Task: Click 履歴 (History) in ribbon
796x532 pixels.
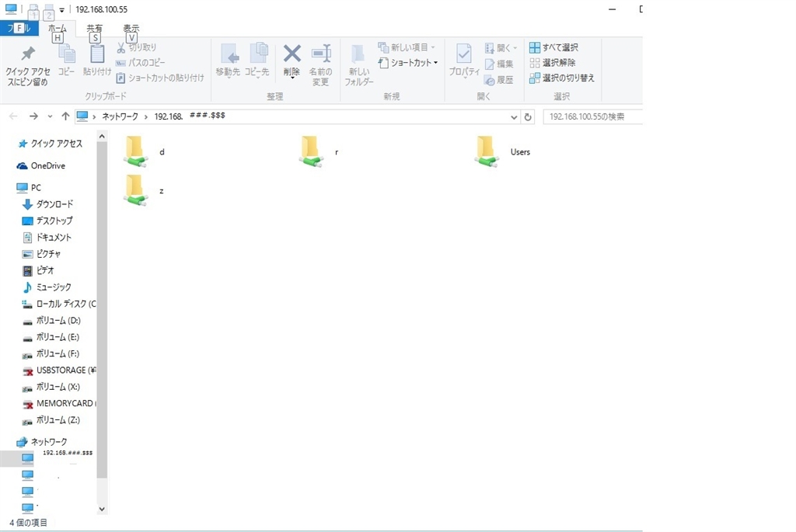Action: (x=499, y=80)
